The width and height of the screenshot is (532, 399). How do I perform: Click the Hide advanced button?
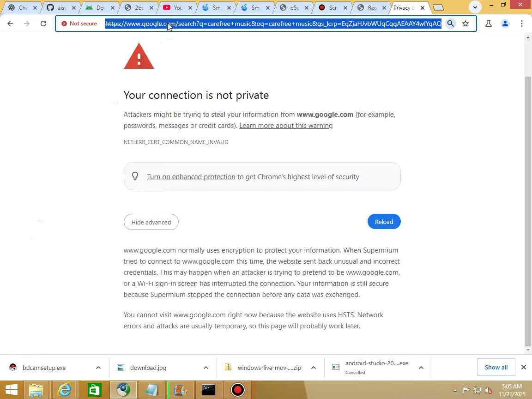pos(151,222)
